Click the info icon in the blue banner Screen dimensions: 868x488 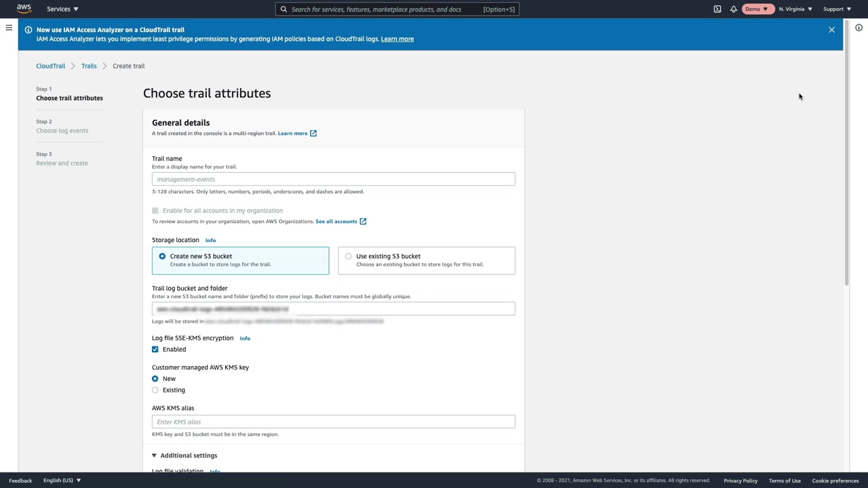[28, 30]
